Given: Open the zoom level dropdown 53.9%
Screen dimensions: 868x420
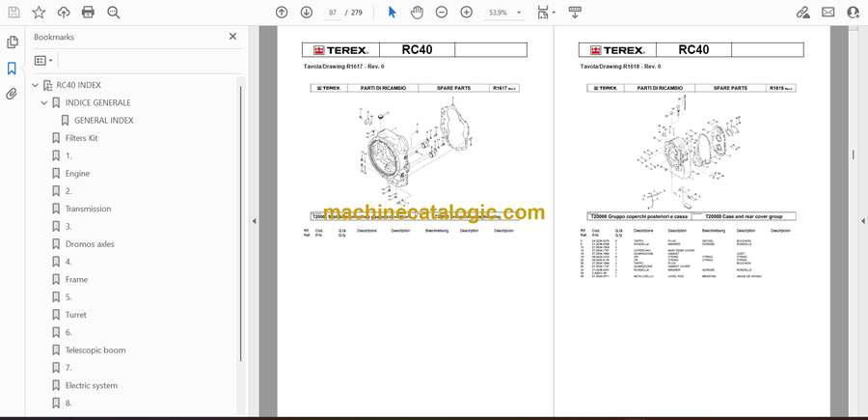Looking at the screenshot, I should [x=503, y=13].
